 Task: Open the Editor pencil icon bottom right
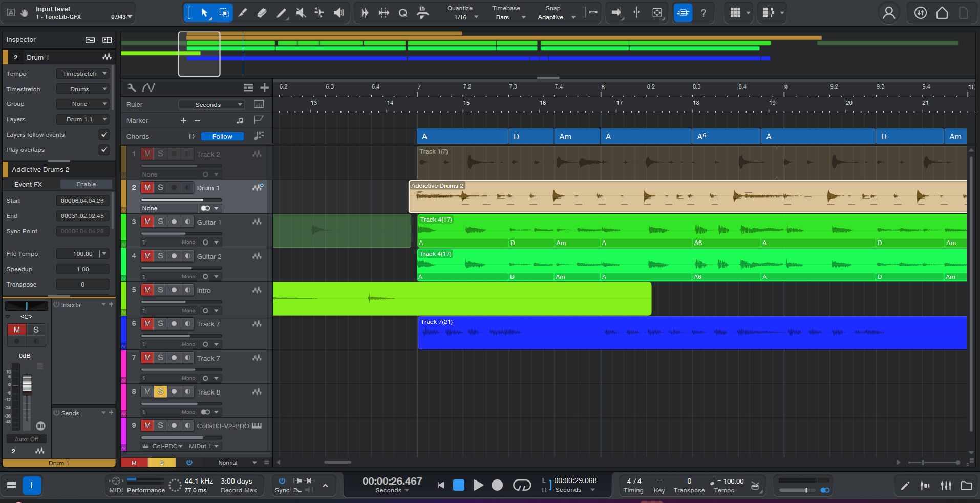[x=905, y=486]
